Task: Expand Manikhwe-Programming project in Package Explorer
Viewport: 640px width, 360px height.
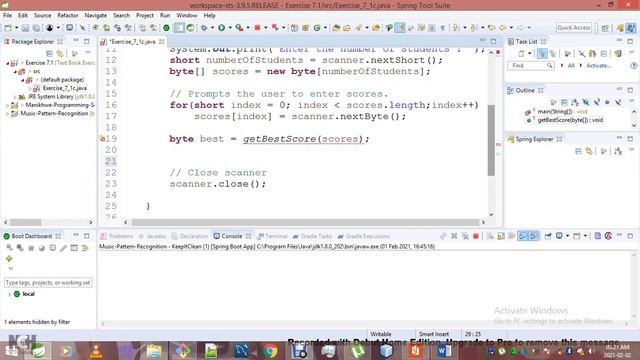Action: [x=7, y=105]
